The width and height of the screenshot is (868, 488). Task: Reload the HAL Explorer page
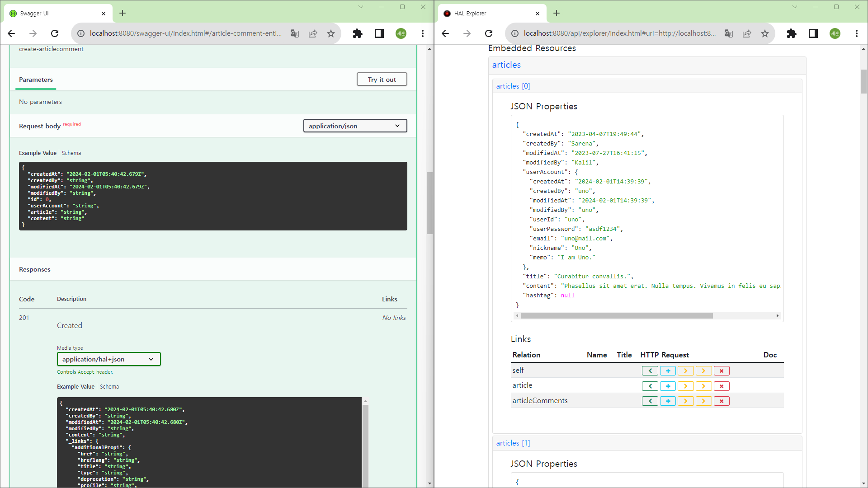pos(489,33)
